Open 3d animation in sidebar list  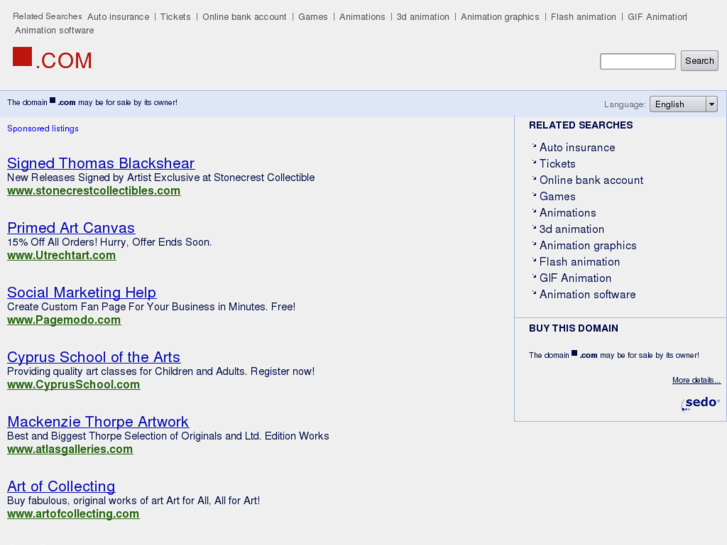[572, 229]
